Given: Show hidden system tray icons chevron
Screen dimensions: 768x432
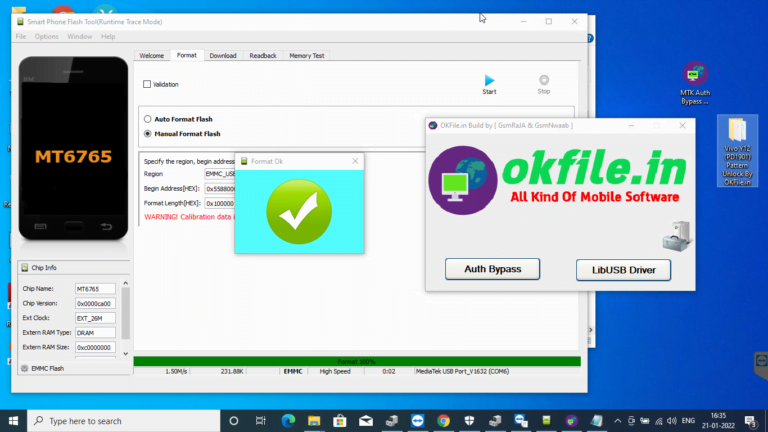Looking at the screenshot, I should pyautogui.click(x=618, y=421).
